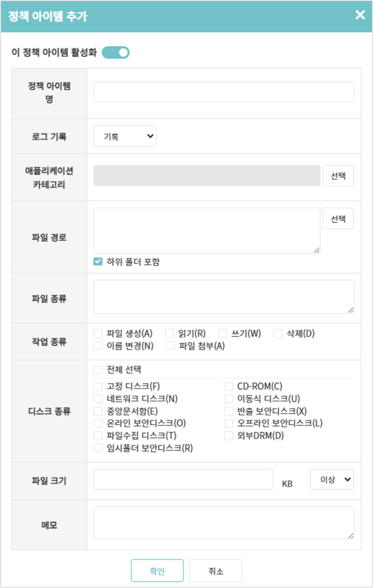
Task: Enable the 이동식 디스크(U) checkbox
Action: [x=228, y=399]
